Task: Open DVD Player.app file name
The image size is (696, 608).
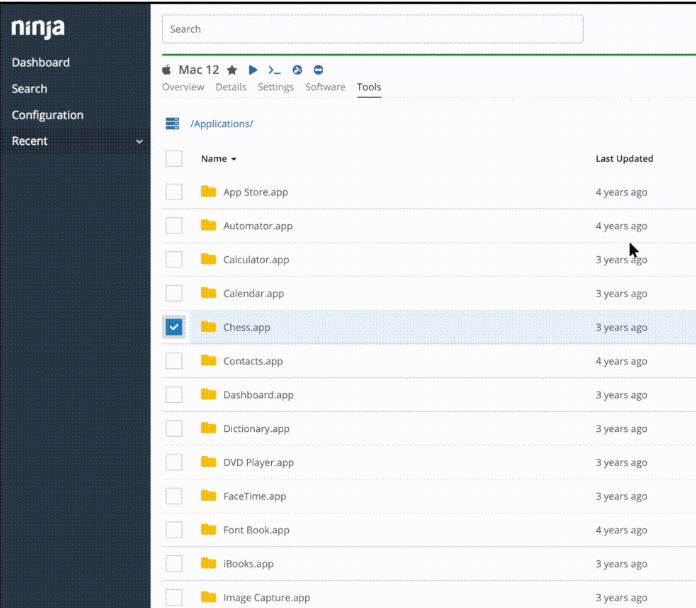Action: 258,462
